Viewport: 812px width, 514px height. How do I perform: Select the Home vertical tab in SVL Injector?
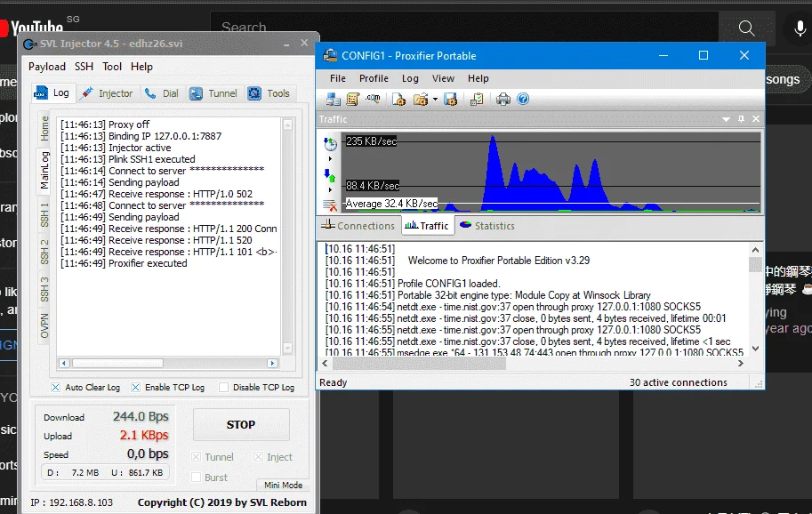44,128
